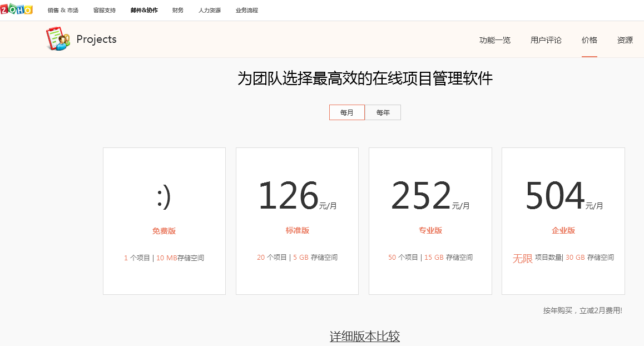Switch to 每年 yearly billing
This screenshot has width=644, height=346.
(x=383, y=112)
